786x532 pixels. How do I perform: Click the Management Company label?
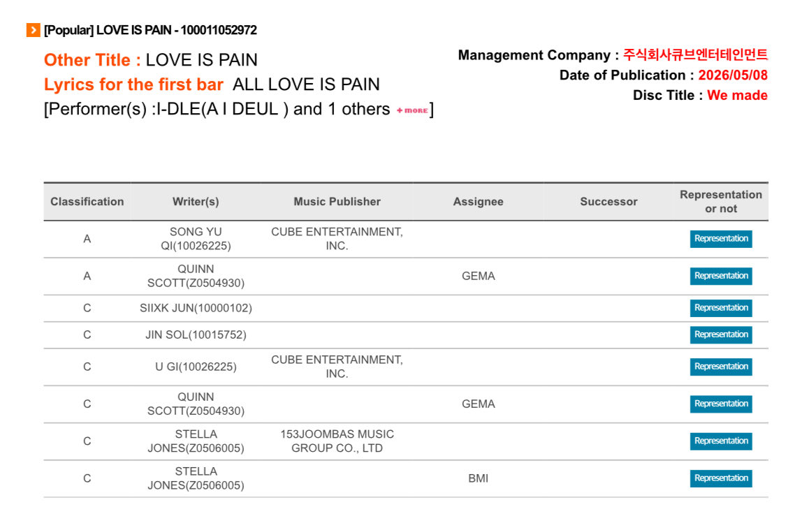point(539,55)
